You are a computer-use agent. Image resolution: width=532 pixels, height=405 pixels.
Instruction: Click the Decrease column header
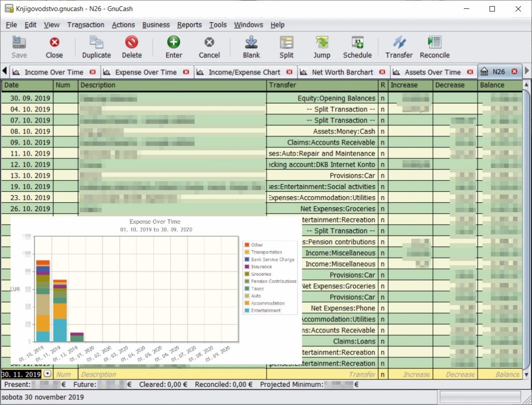[455, 85]
